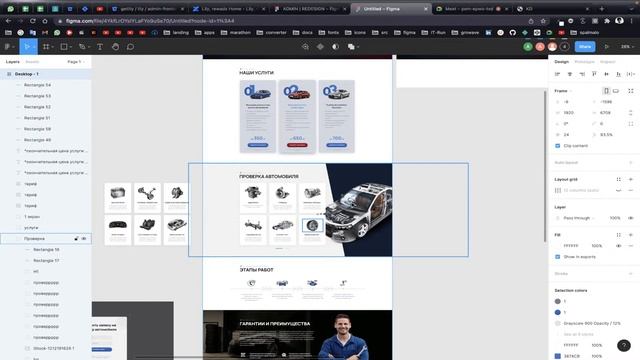The height and width of the screenshot is (360, 640).
Task: Reload the browser page
Action: pyautogui.click(x=33, y=21)
